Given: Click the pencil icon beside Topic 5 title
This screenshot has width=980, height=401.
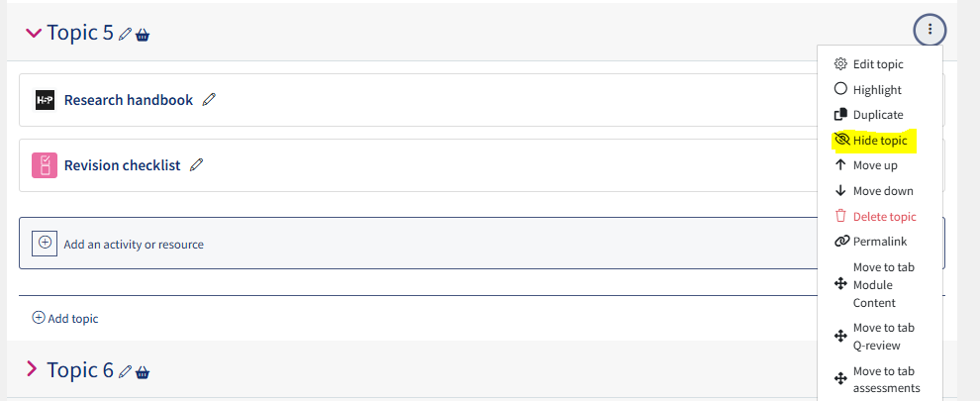Looking at the screenshot, I should pos(125,35).
